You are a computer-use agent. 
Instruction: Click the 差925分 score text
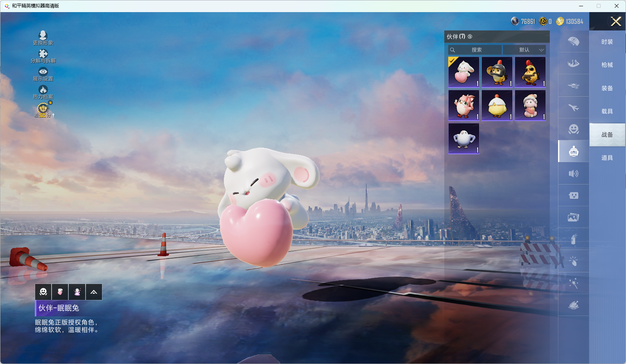click(x=43, y=115)
